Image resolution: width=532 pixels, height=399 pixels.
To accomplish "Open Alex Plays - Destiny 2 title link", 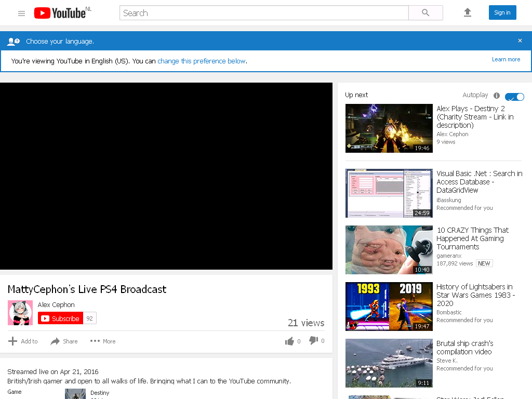I will click(475, 117).
